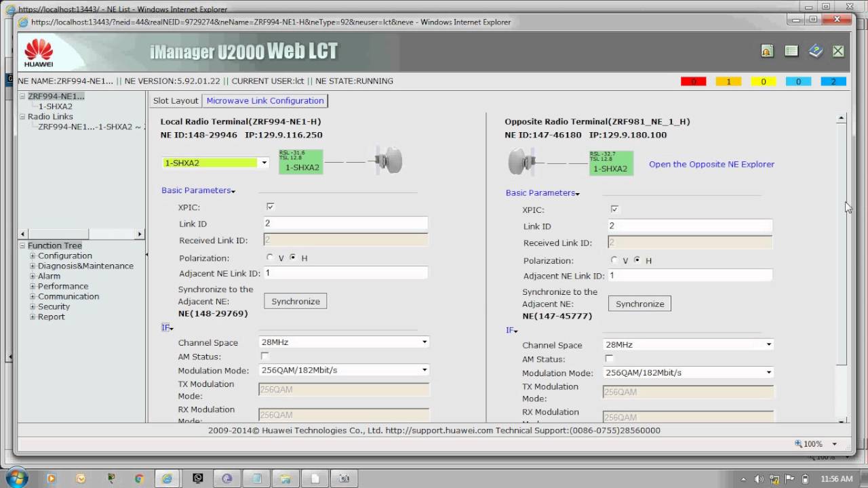Expand the Performance tree node
868x488 pixels.
[x=33, y=287]
